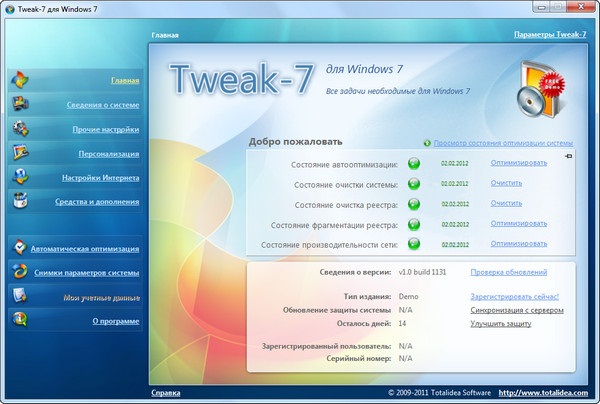Open Сведения о системе via its icon
This screenshot has width=600, height=404.
[21, 104]
